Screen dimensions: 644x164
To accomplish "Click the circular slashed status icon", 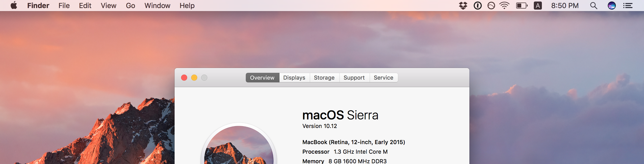I will coord(491,6).
